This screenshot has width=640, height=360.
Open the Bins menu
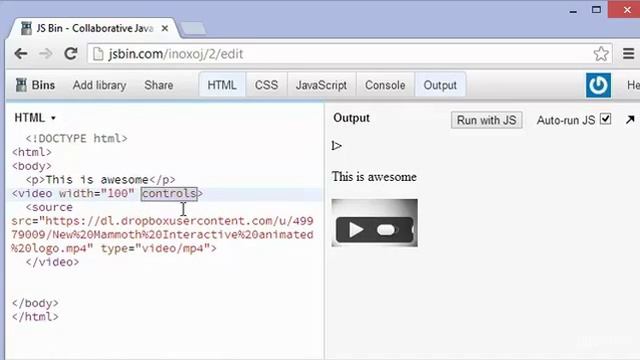(x=43, y=85)
